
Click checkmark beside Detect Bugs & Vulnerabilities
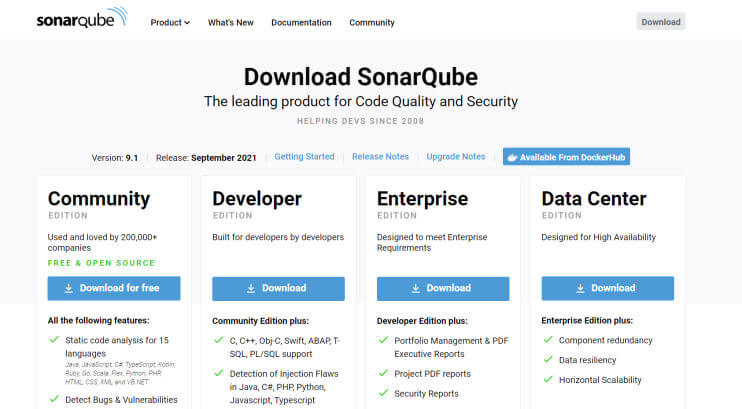[54, 399]
